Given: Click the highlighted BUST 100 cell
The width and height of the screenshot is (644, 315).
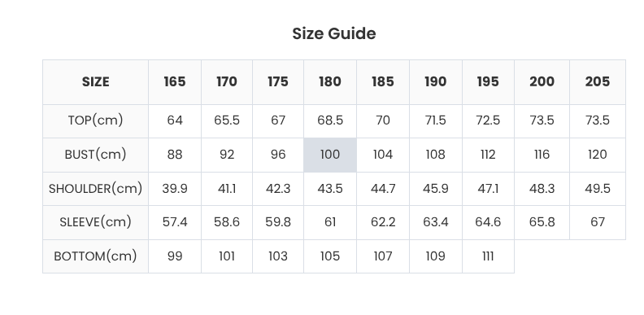Looking at the screenshot, I should (x=330, y=155).
